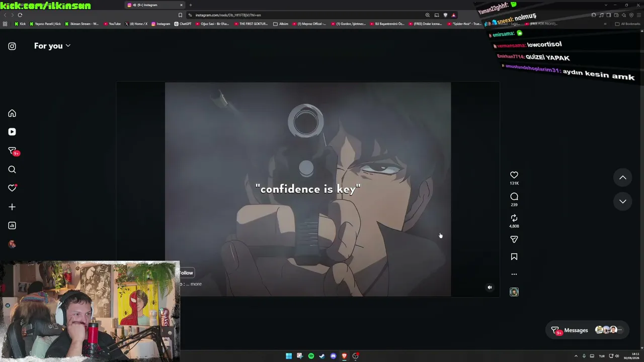Open THE FIRST GOKTUR... bookmark
This screenshot has width=644, height=362.
(251, 24)
